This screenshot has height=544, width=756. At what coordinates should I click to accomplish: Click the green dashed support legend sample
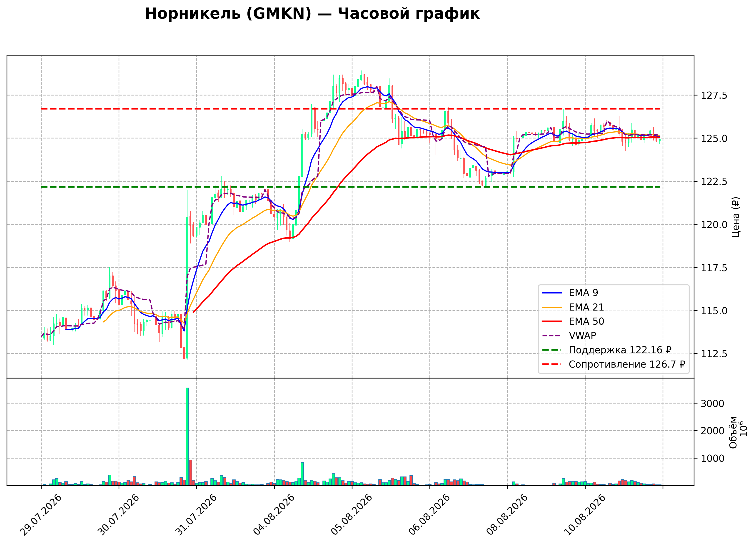[x=552, y=350]
